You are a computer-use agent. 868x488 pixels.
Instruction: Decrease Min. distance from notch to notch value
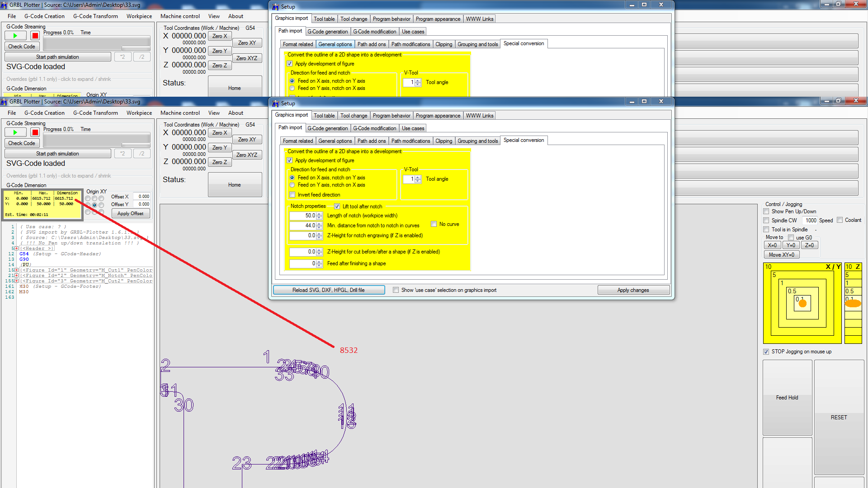point(319,227)
